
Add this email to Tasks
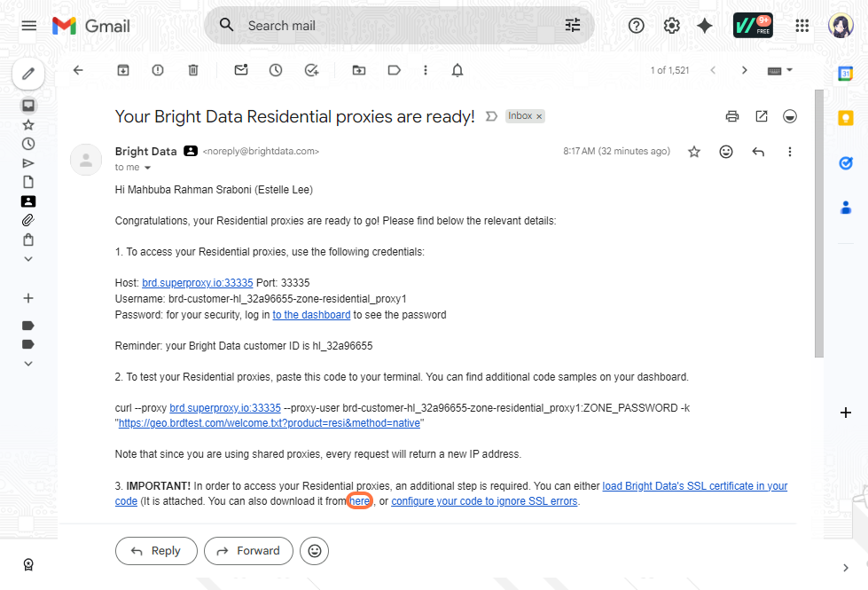point(311,70)
